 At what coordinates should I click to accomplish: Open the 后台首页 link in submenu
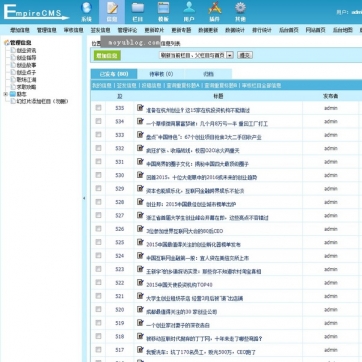pos(289,30)
